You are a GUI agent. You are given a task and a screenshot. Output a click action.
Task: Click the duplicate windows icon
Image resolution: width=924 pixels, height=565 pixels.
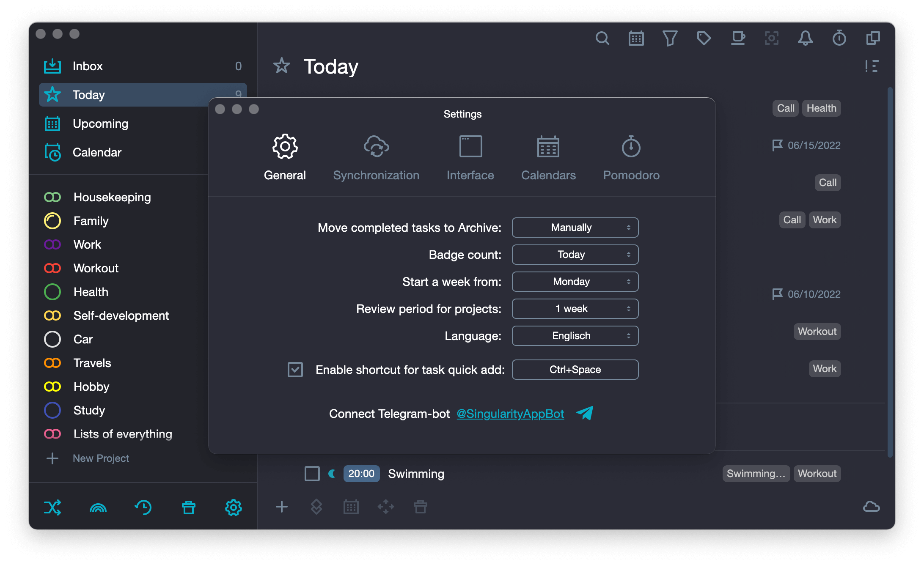click(873, 38)
